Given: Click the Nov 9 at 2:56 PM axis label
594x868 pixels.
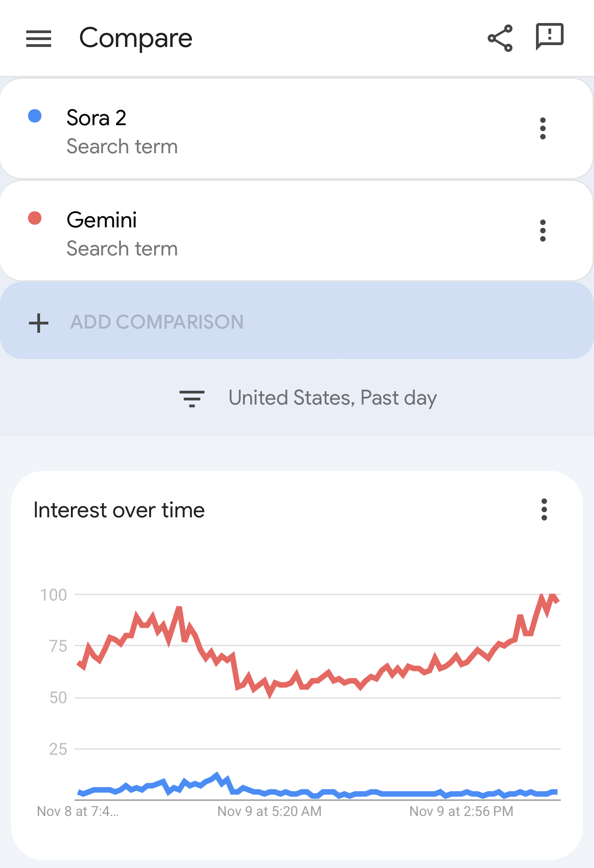Looking at the screenshot, I should tap(461, 811).
